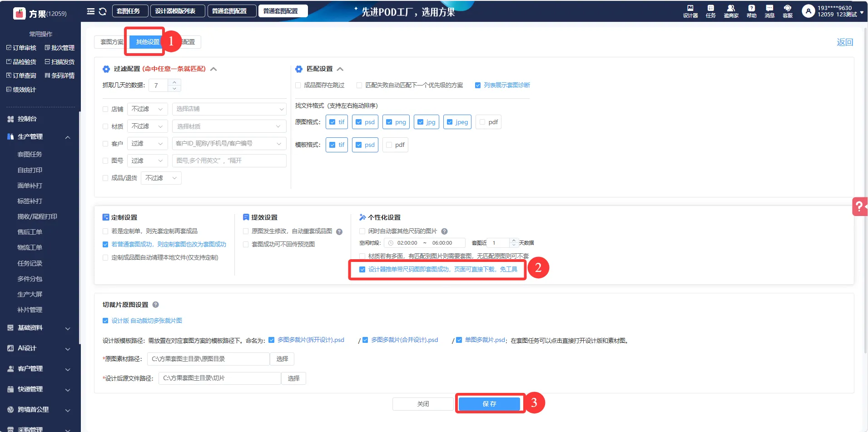Screen dimensions: 868x432
Task: Open 自由打印 in the sidebar
Action: [x=30, y=170]
